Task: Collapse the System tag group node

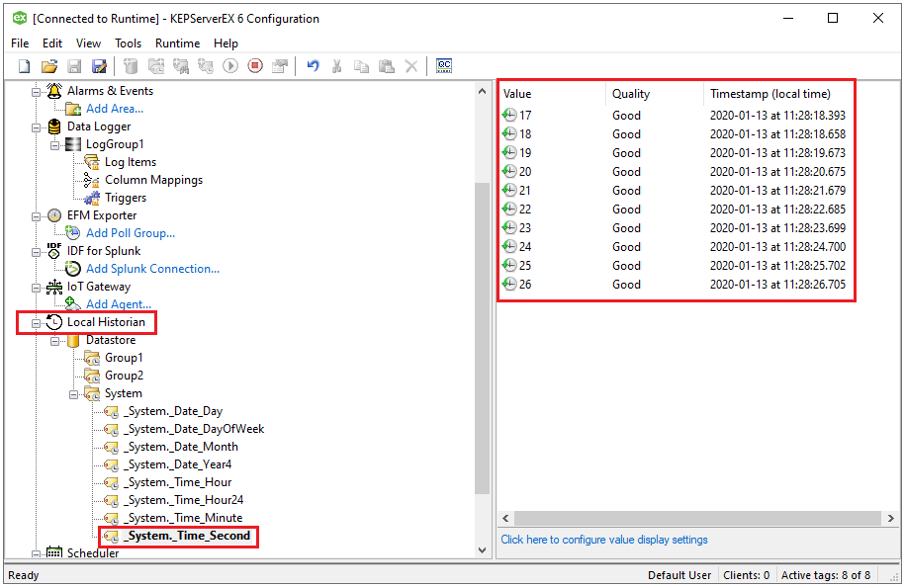Action: pos(74,394)
